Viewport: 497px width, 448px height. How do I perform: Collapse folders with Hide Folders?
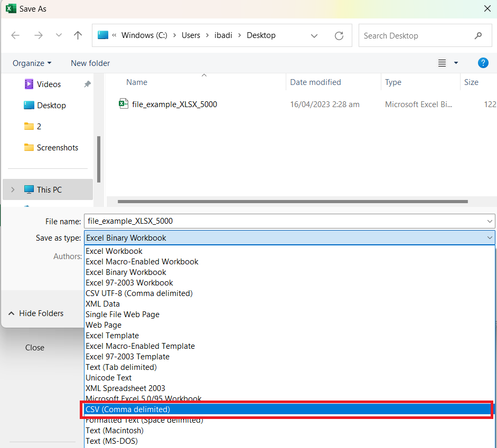coord(36,313)
